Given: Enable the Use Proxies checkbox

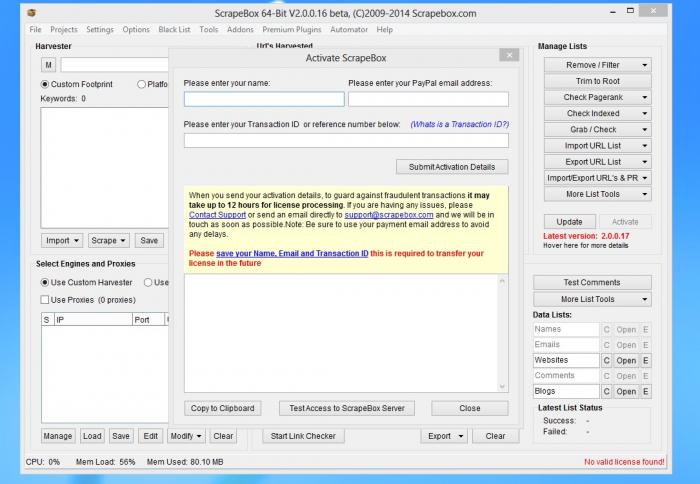Looking at the screenshot, I should click(x=45, y=300).
